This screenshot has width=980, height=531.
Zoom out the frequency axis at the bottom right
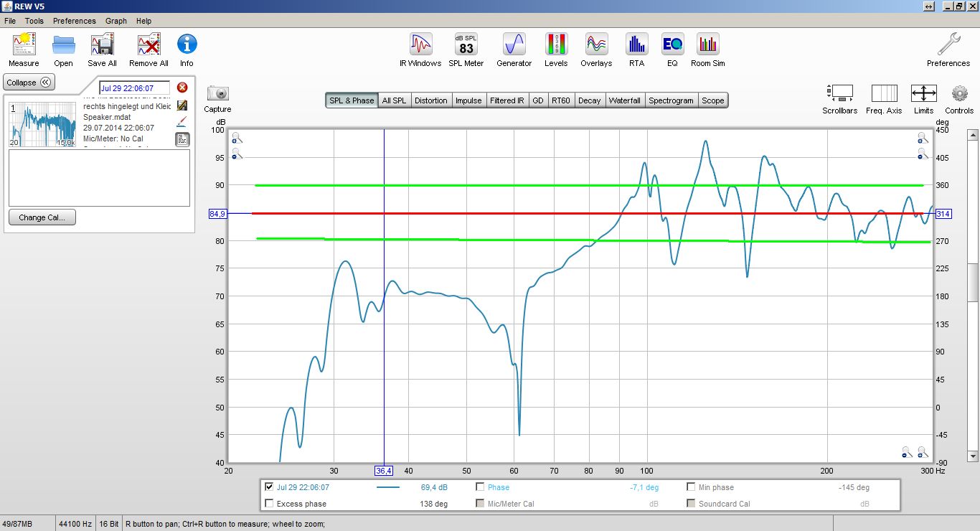pyautogui.click(x=908, y=452)
